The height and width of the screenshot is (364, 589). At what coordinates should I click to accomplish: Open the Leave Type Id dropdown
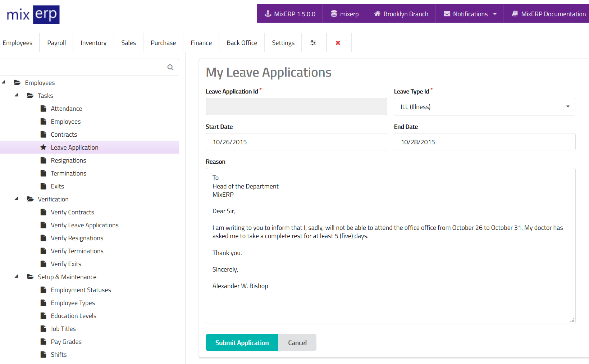point(484,107)
